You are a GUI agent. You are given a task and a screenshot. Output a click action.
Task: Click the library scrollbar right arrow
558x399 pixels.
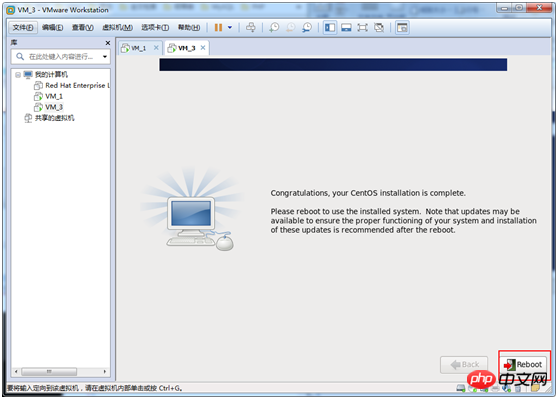105,372
